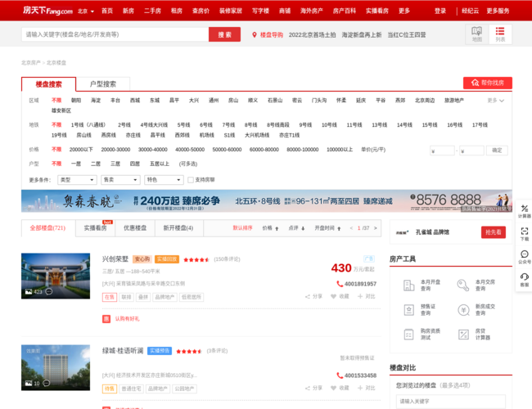Tick the 支持房聊 checkbox

[x=191, y=180]
